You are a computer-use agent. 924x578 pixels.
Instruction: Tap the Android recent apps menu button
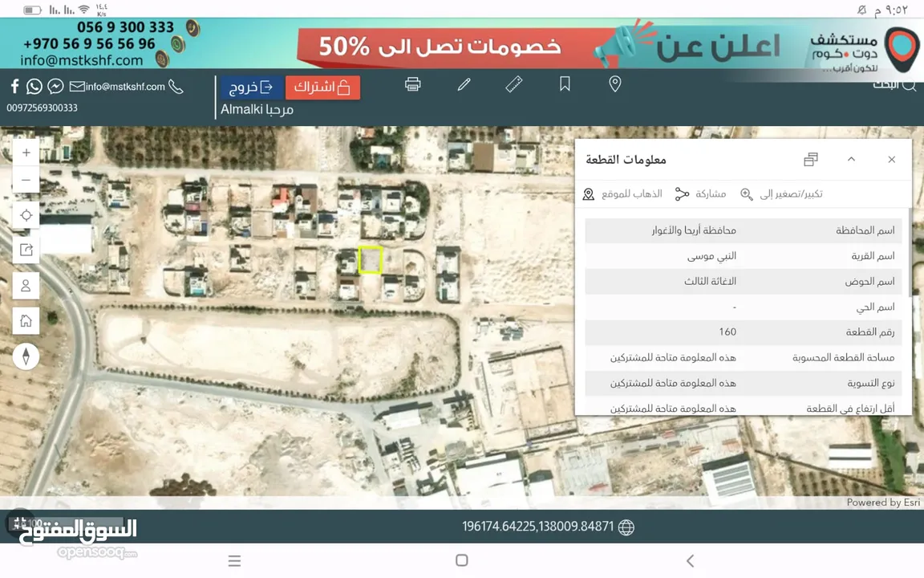[x=234, y=561]
